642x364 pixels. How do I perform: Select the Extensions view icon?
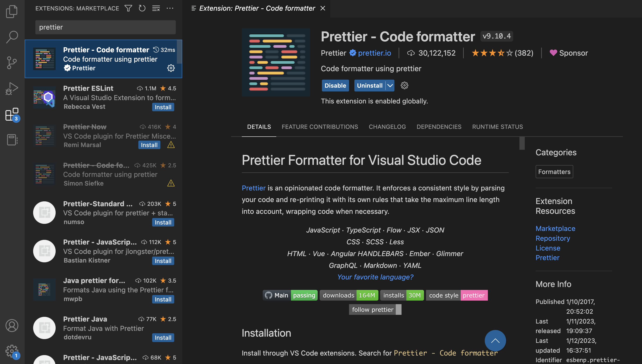click(x=12, y=115)
